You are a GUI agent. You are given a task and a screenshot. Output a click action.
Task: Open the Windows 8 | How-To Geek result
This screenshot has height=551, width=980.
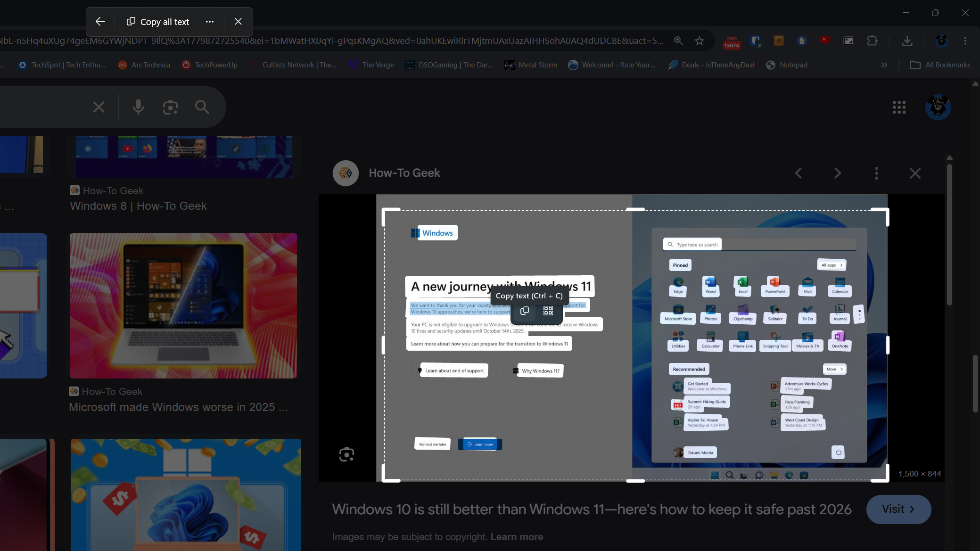pyautogui.click(x=138, y=206)
